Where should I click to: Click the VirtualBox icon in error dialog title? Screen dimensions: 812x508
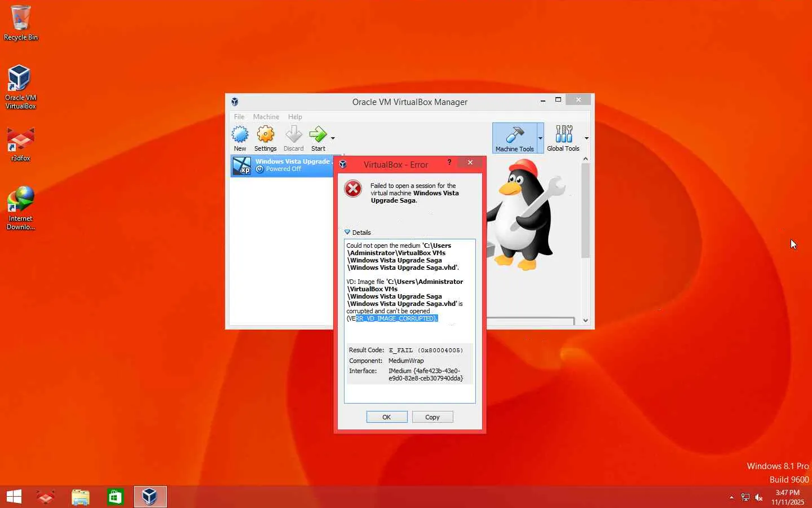point(343,165)
